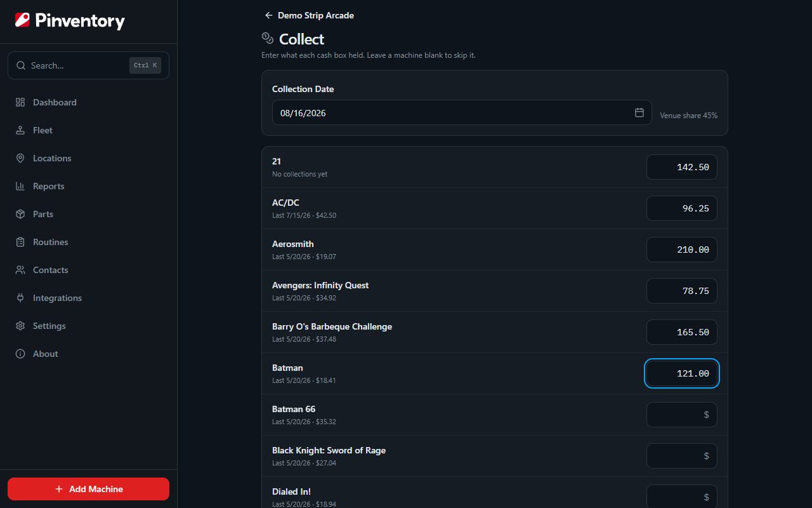812x508 pixels.
Task: Click the Settings gear icon
Action: click(20, 326)
